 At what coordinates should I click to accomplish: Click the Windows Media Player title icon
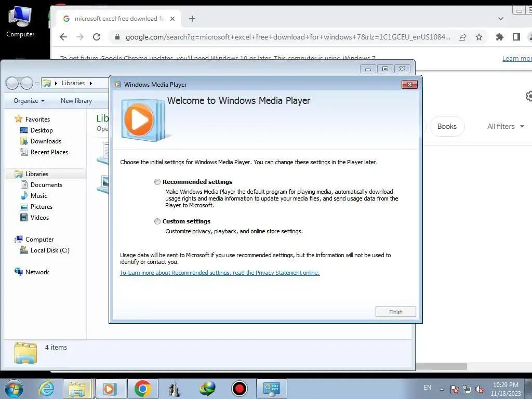pyautogui.click(x=117, y=85)
